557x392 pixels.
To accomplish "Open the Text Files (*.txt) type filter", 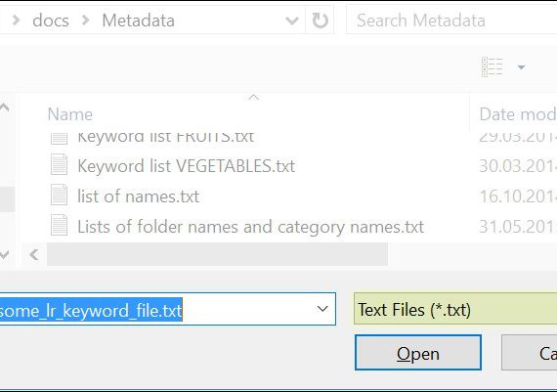I will (455, 309).
